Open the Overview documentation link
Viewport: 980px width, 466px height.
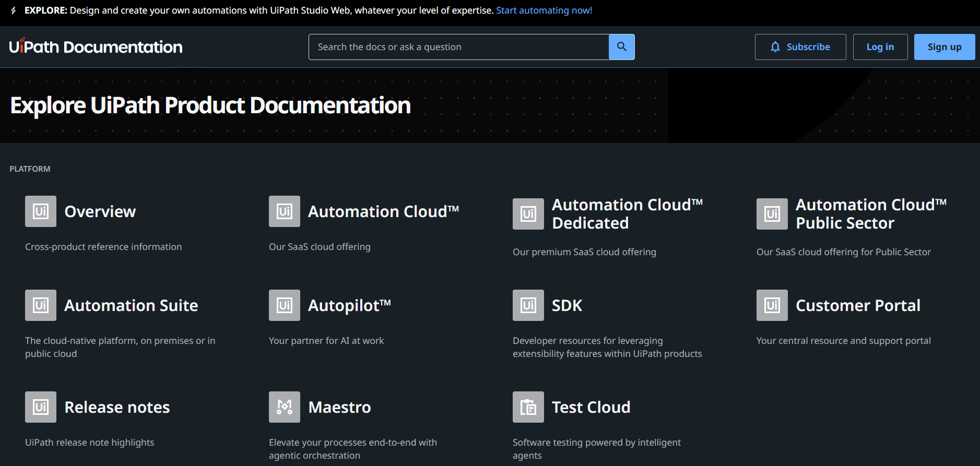[100, 211]
